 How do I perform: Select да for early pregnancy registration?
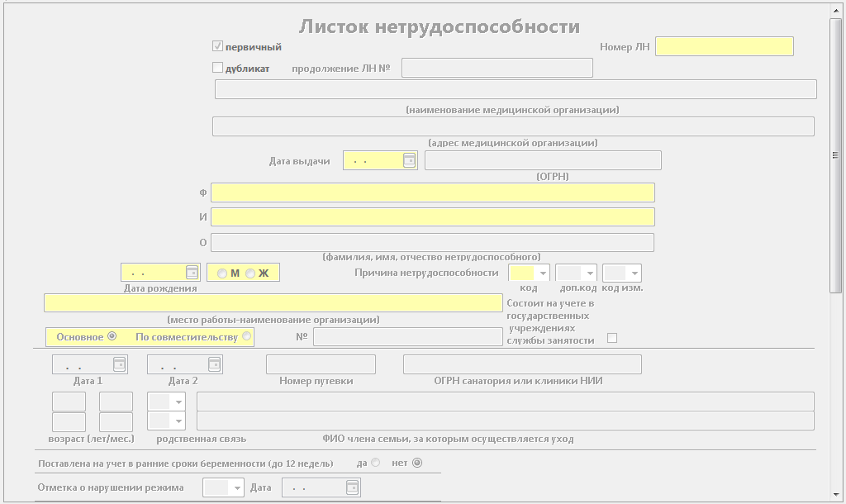tap(376, 463)
